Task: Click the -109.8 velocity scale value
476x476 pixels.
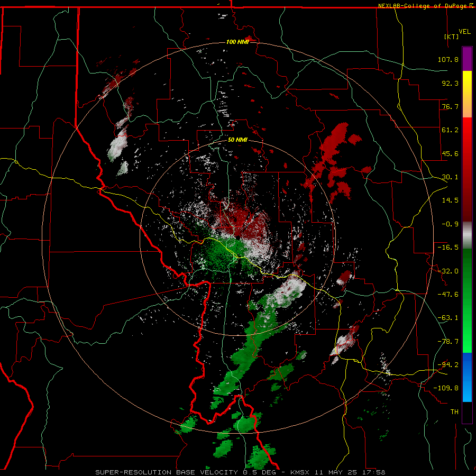Action: pyautogui.click(x=446, y=388)
